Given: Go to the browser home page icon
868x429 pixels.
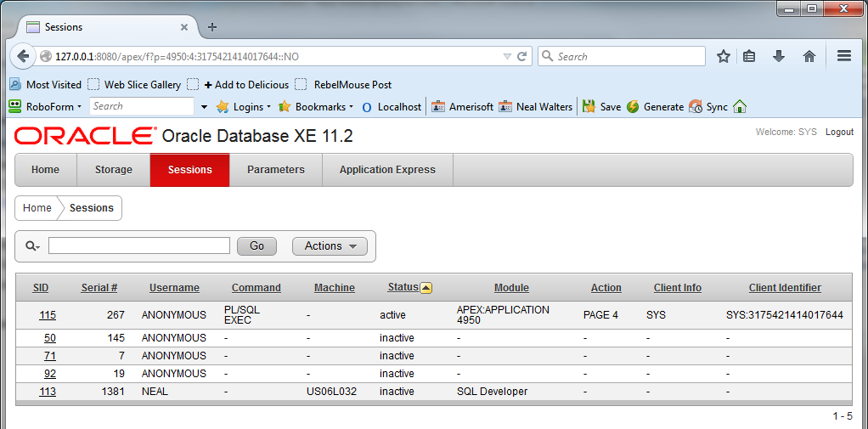Looking at the screenshot, I should pos(809,56).
